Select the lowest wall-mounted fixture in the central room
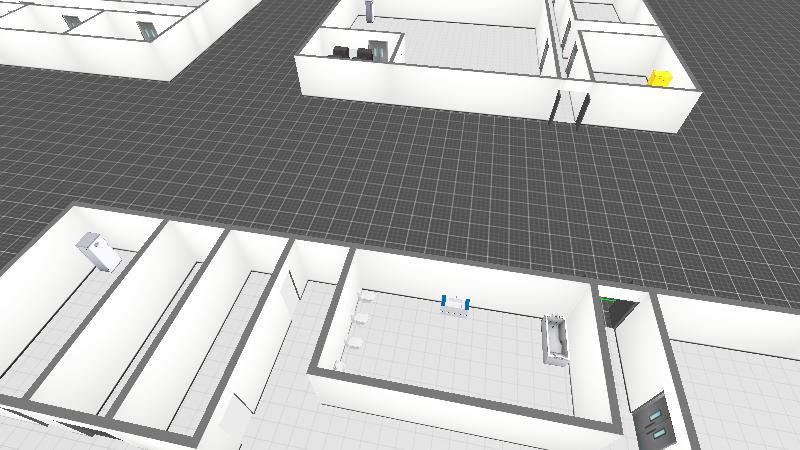The height and width of the screenshot is (450, 800). click(x=351, y=343)
